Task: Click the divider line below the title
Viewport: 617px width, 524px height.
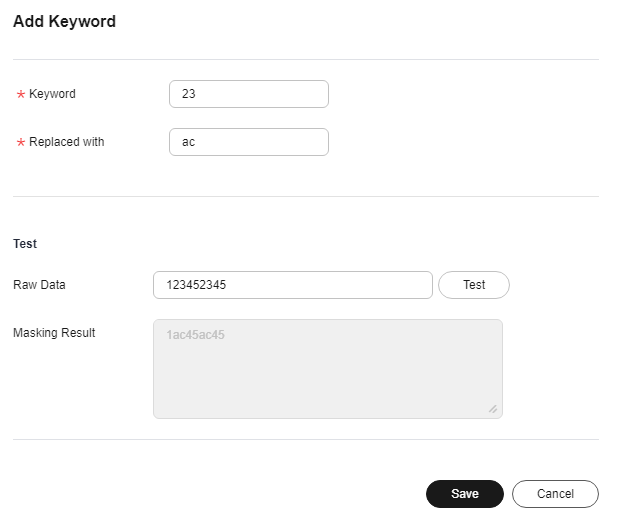Action: [x=305, y=59]
